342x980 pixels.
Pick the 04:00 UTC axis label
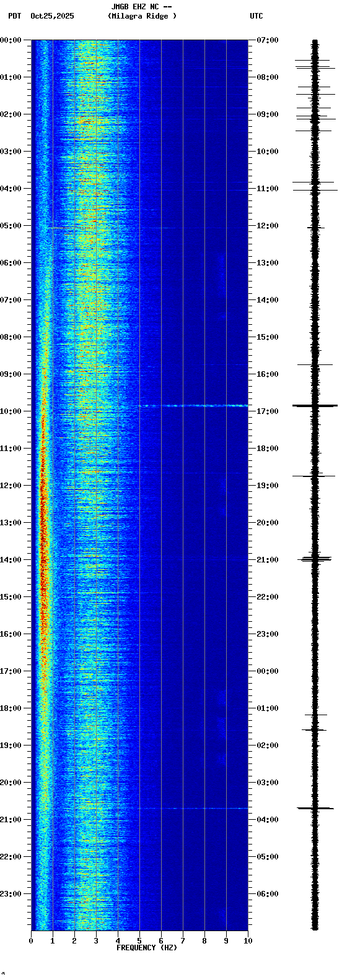pyautogui.click(x=268, y=820)
